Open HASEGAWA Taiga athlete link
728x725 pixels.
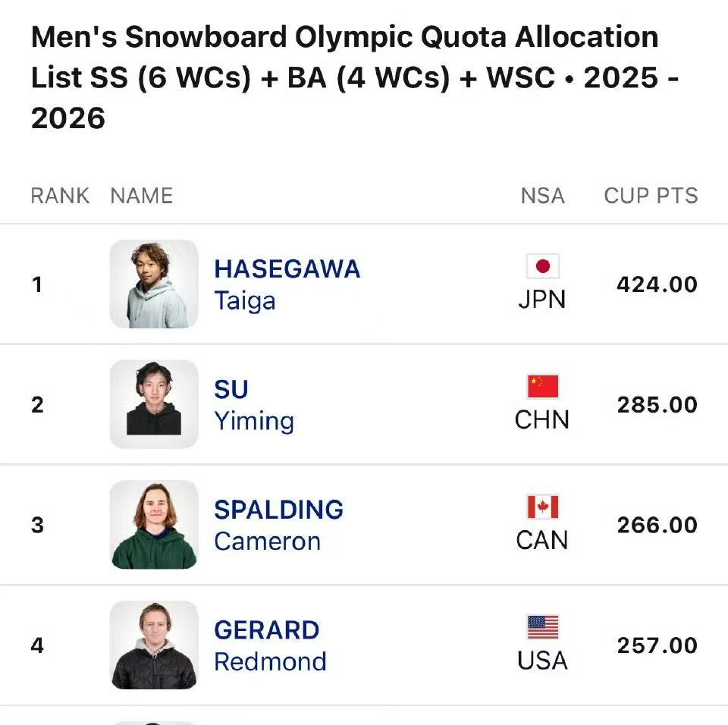point(287,284)
